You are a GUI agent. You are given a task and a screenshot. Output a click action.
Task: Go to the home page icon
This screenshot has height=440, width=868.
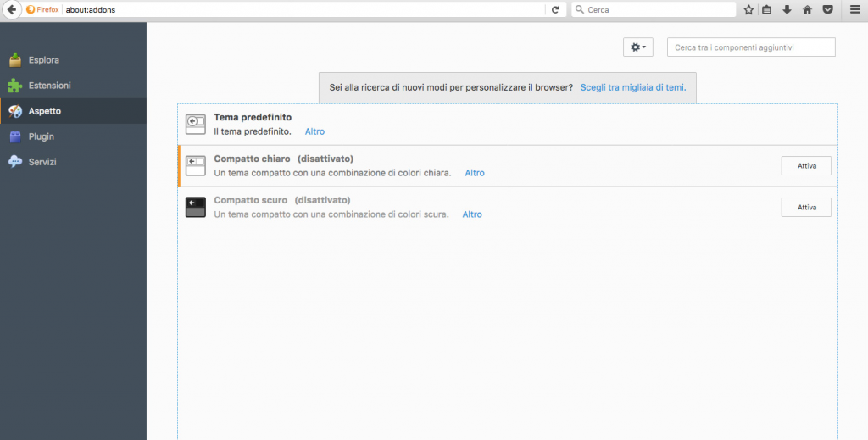pyautogui.click(x=807, y=9)
